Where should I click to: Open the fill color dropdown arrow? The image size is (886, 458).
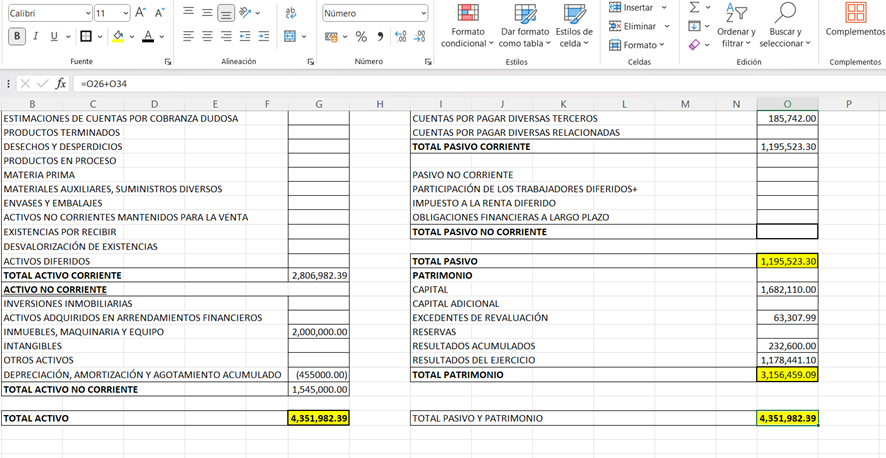(132, 36)
